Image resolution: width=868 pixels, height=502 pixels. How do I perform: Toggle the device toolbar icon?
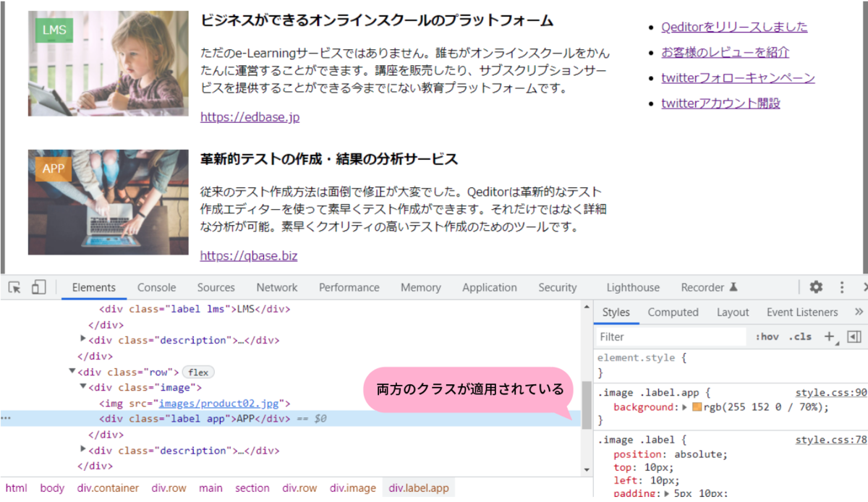point(38,287)
